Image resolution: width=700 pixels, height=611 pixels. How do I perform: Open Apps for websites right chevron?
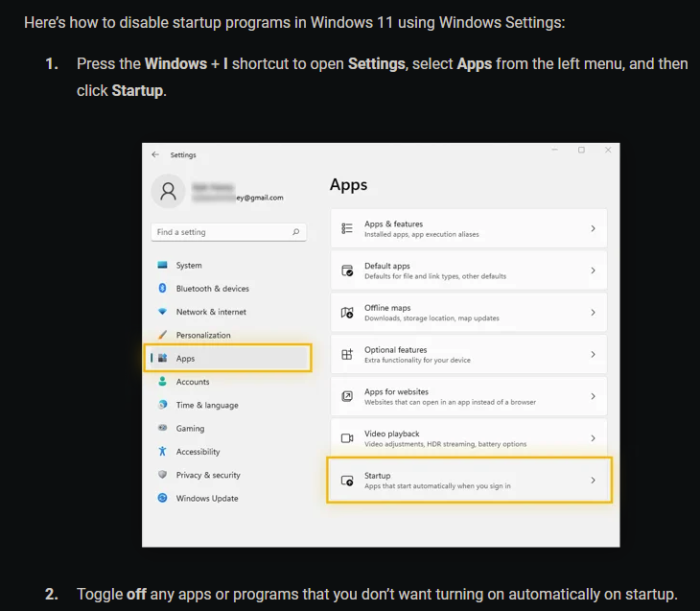point(593,396)
